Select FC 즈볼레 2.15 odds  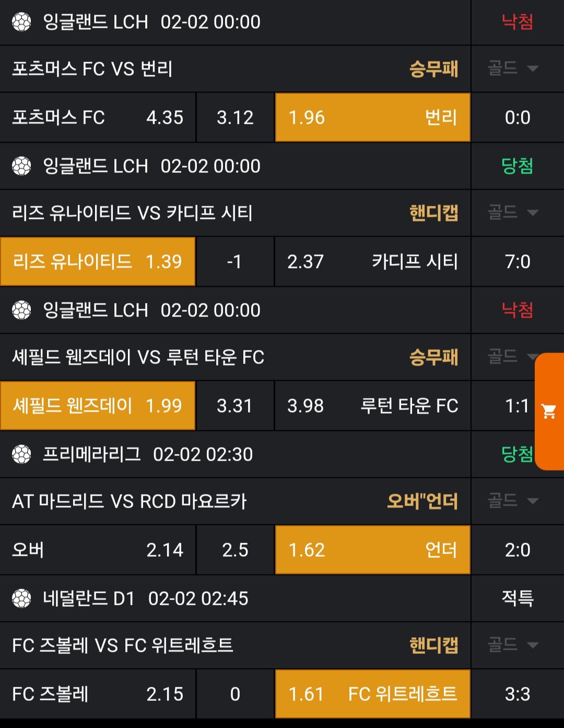(98, 694)
